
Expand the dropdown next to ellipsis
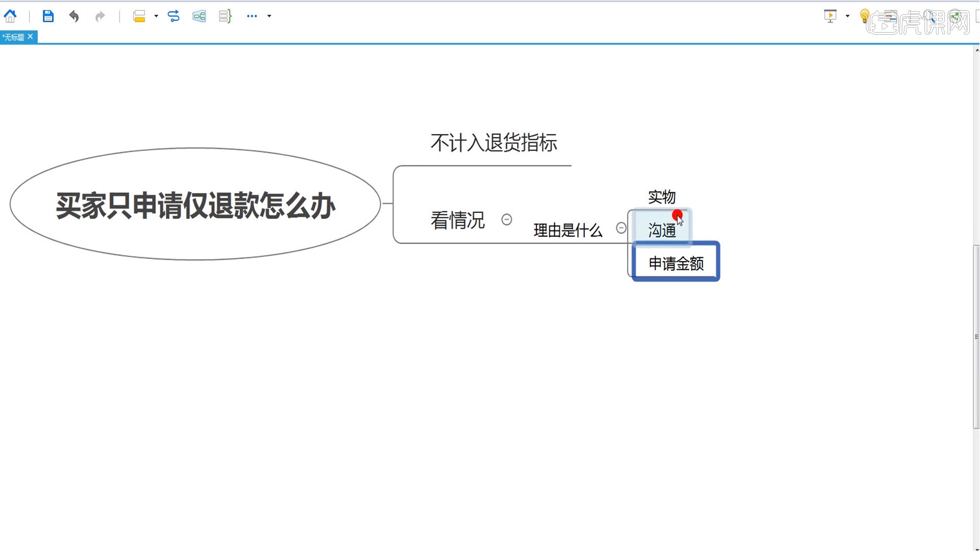(269, 16)
